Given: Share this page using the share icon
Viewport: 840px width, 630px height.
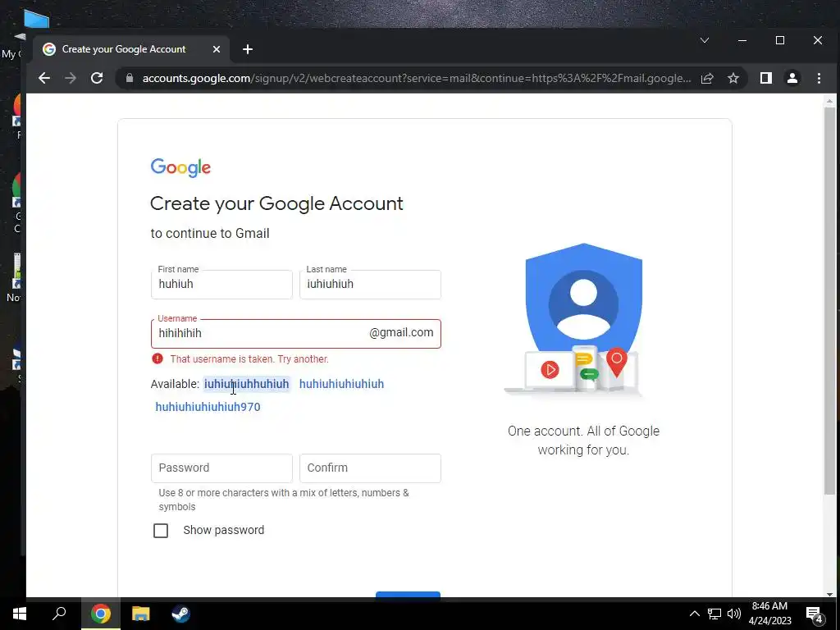Looking at the screenshot, I should (707, 78).
